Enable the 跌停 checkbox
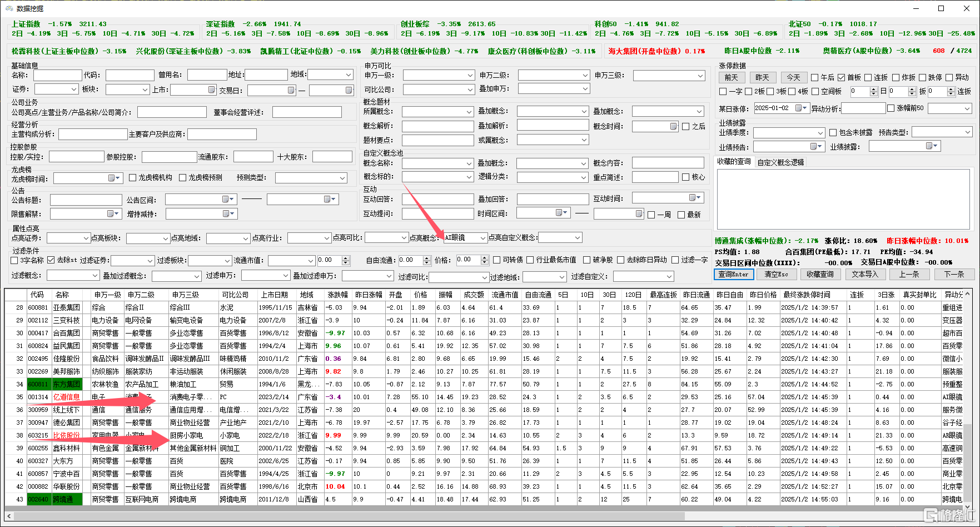This screenshot has width=980, height=527. (x=923, y=78)
